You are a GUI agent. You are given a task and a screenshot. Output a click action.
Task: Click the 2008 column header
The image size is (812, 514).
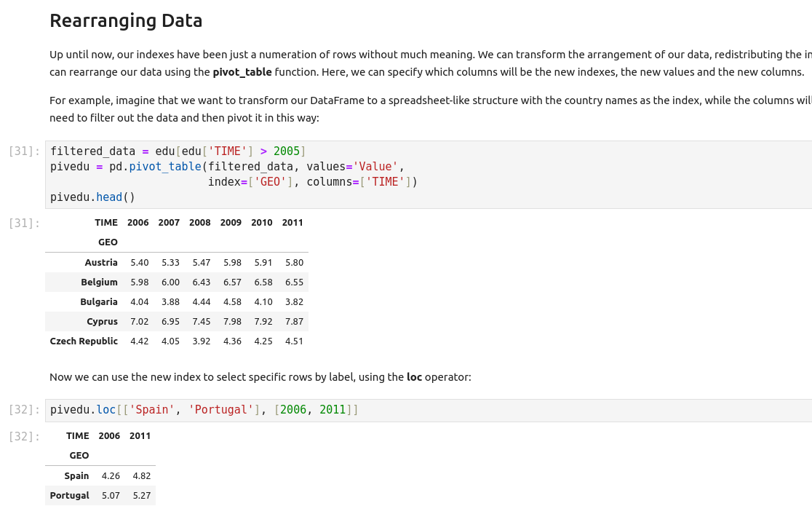199,223
